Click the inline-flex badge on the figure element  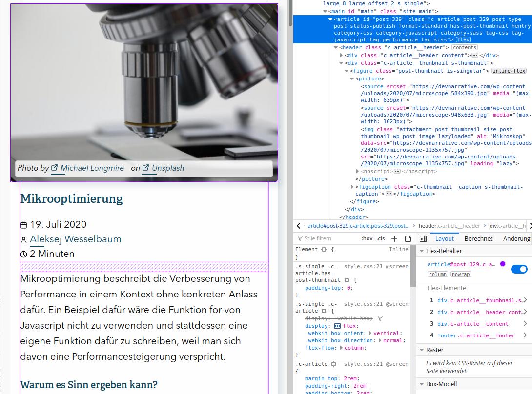coord(509,71)
